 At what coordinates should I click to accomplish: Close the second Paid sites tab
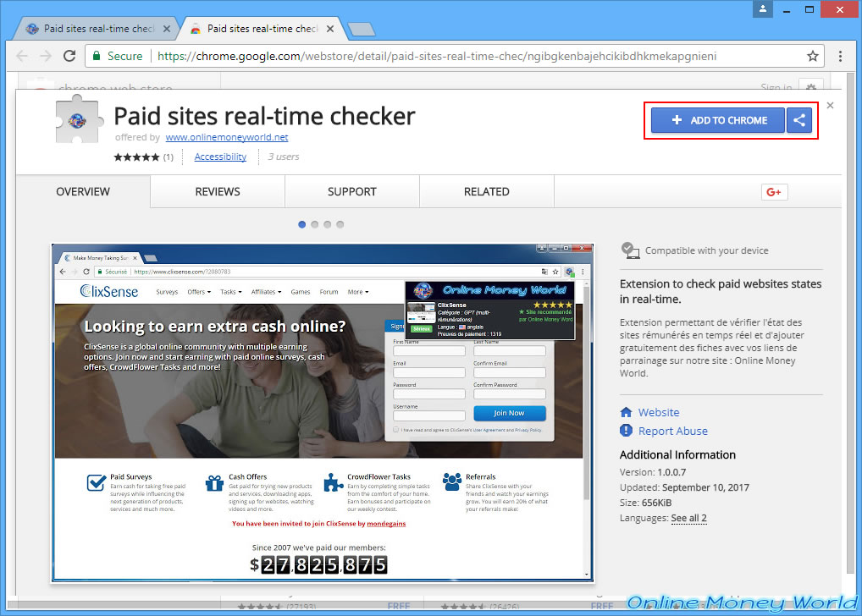click(330, 29)
